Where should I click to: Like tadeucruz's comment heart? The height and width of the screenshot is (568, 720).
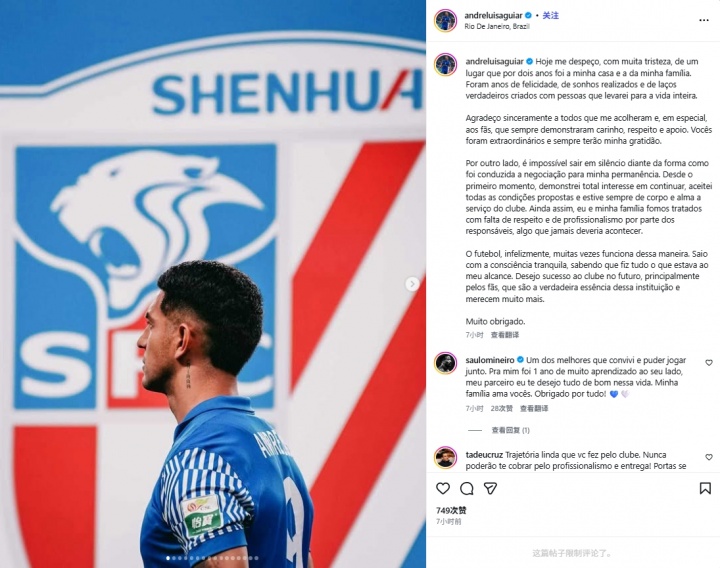709,457
